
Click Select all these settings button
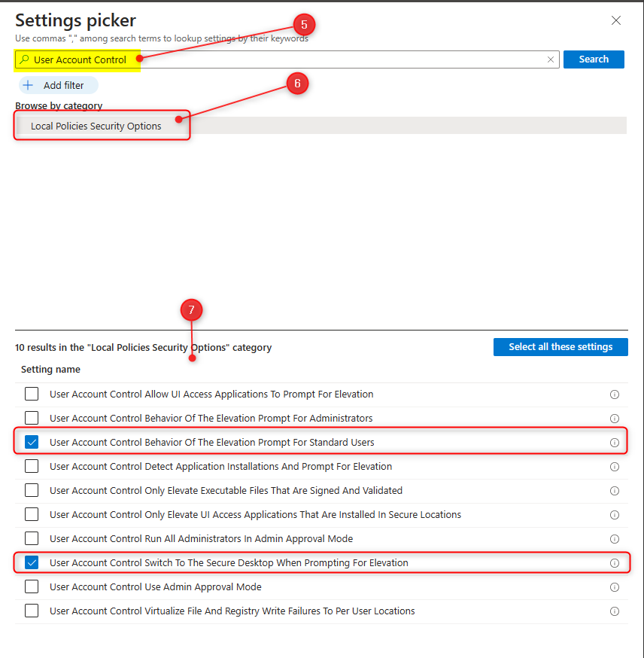[x=560, y=347]
